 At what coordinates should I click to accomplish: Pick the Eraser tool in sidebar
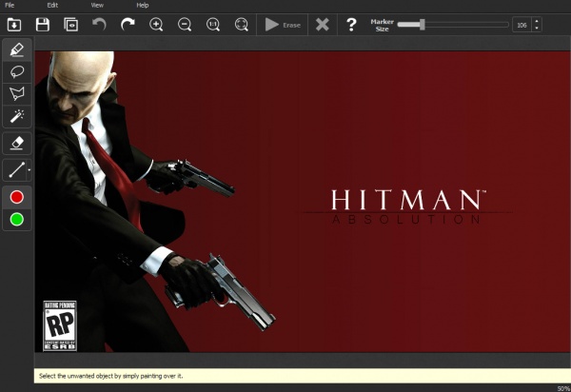pos(17,143)
